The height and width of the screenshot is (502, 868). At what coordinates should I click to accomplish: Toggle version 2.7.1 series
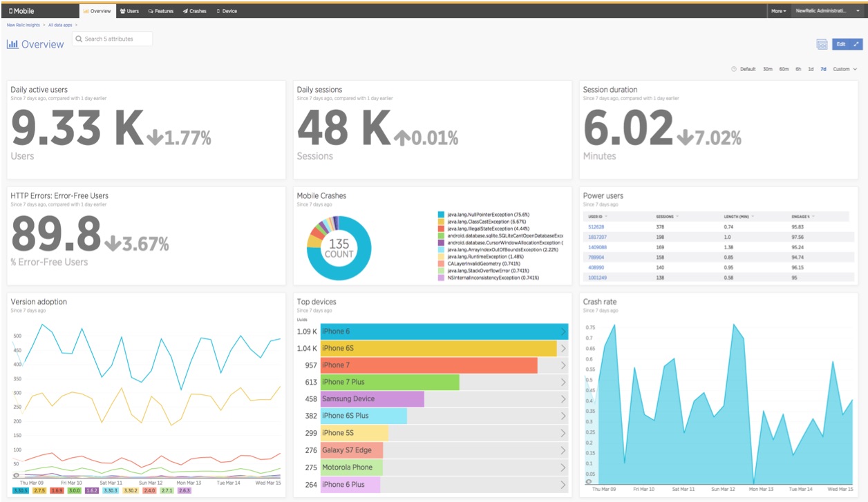(x=167, y=491)
